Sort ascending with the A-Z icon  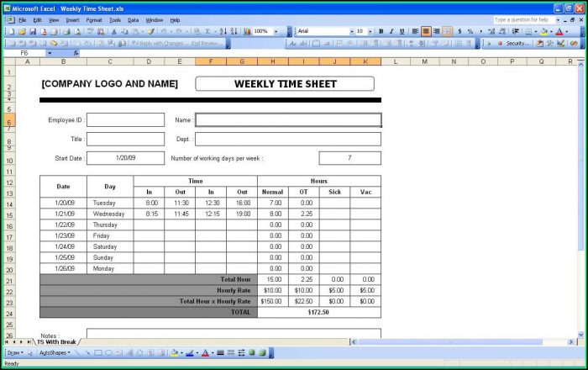pyautogui.click(x=223, y=31)
